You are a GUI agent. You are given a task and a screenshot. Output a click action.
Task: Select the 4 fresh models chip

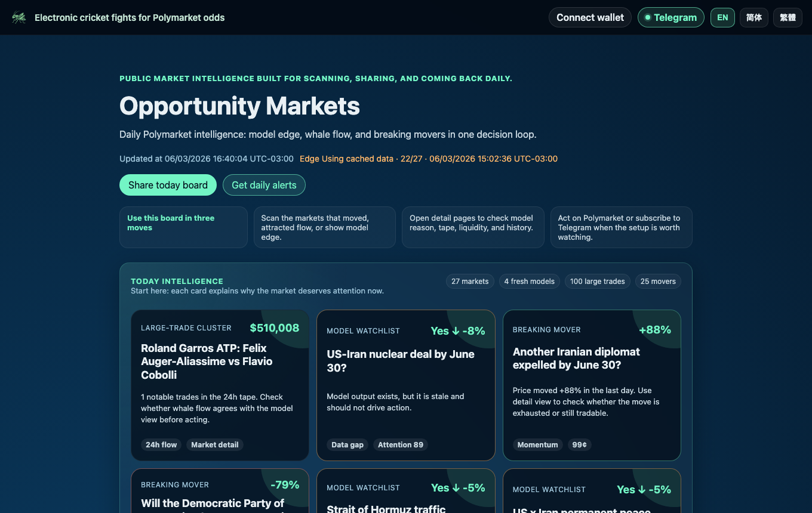coord(529,281)
